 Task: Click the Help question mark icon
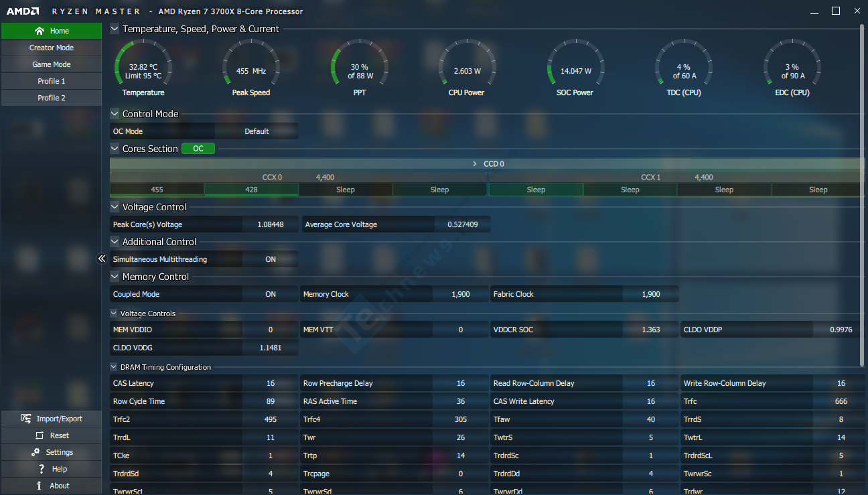42,469
